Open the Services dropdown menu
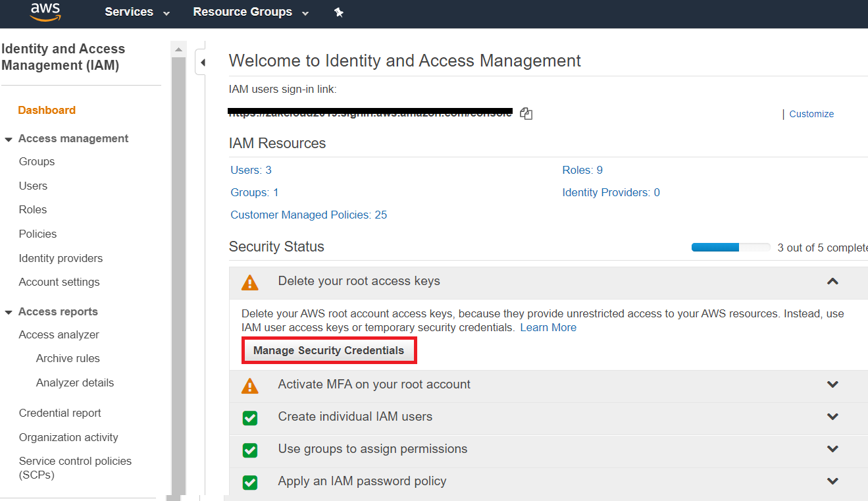The height and width of the screenshot is (501, 868). [137, 13]
